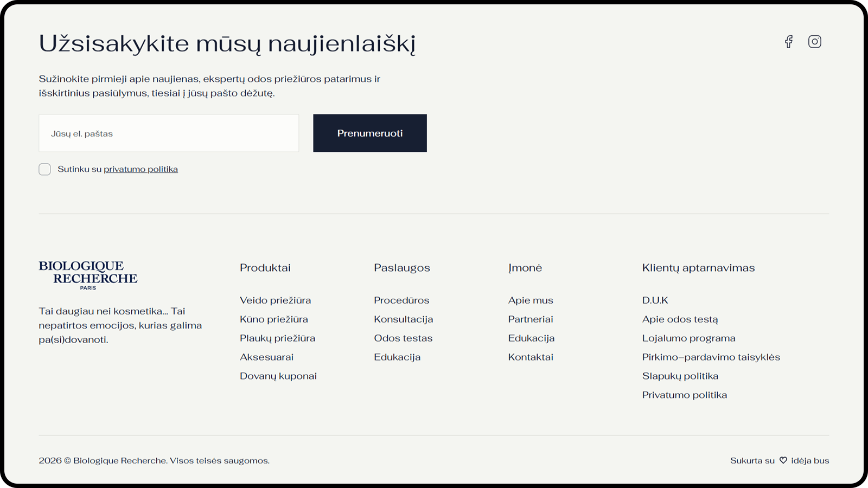Visit Lojalumo programa page
Screen dimensions: 868x488
[689, 338]
